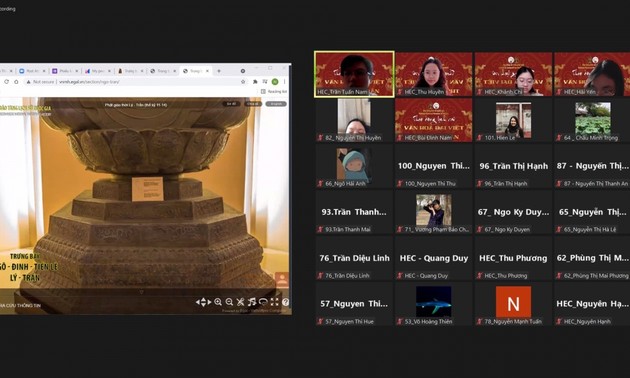Click the large name '57_Nguyen Thi...'

pyautogui.click(x=354, y=304)
